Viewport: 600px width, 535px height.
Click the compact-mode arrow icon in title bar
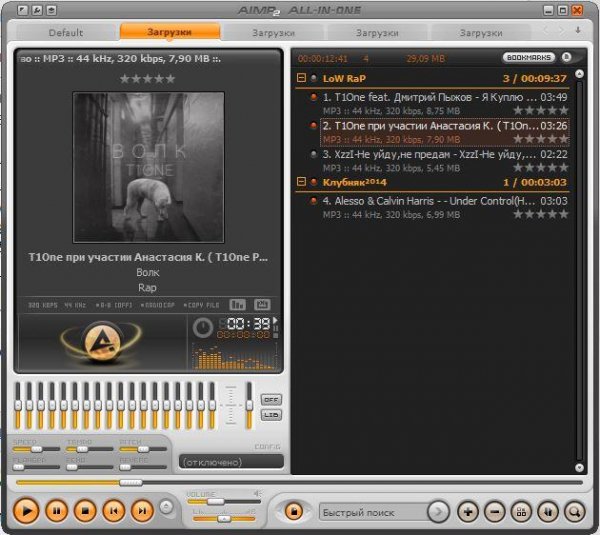click(x=23, y=10)
